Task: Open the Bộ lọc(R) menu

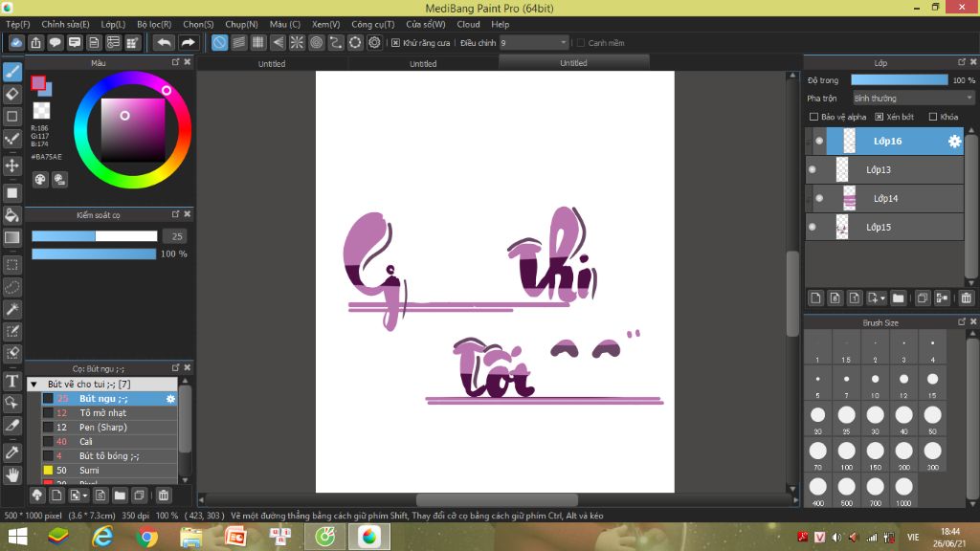Action: point(154,24)
